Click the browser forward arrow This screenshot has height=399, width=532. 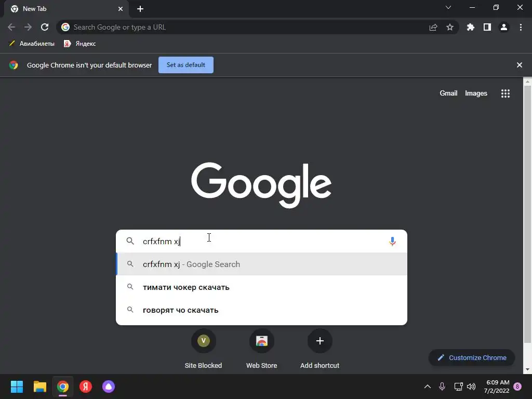pos(28,27)
